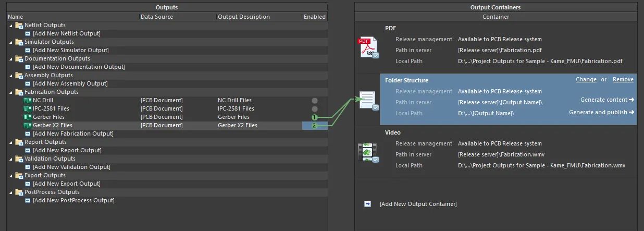Click the PostProcess Outputs folder icon
The image size is (644, 231).
(20, 192)
